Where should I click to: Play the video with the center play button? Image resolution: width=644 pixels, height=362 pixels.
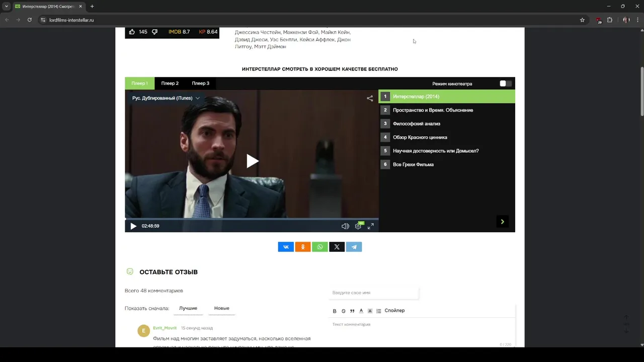[x=252, y=161]
